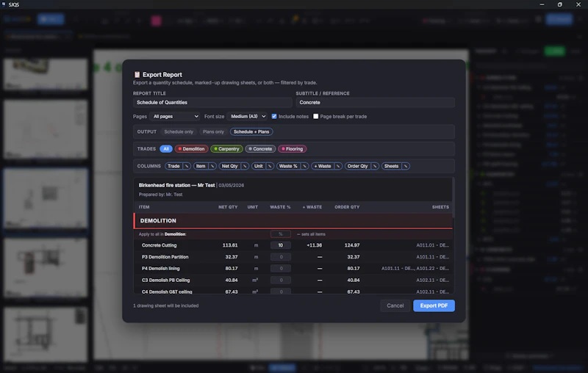The height and width of the screenshot is (373, 588).
Task: Click the P3 Demolition Partition item name
Action: pyautogui.click(x=165, y=257)
